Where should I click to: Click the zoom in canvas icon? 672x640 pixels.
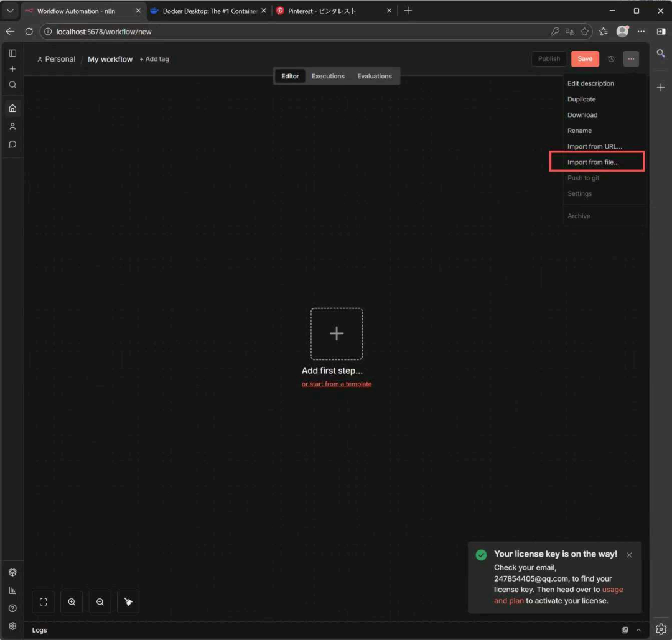click(72, 602)
